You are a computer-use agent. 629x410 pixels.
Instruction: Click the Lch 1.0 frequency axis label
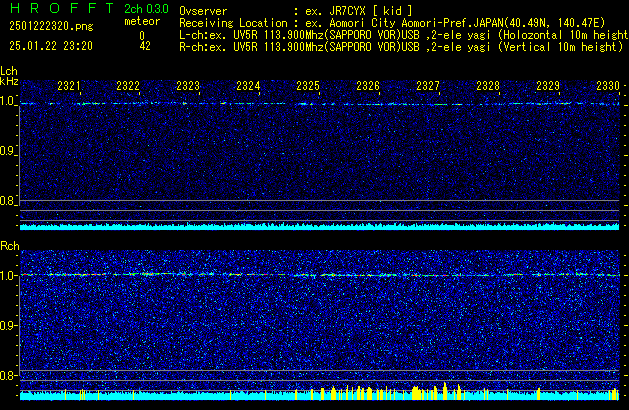8,101
